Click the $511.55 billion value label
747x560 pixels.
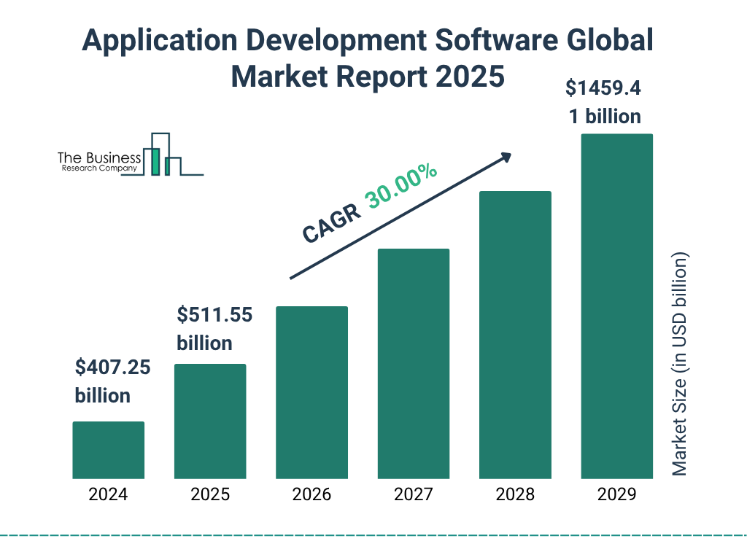[x=214, y=329]
